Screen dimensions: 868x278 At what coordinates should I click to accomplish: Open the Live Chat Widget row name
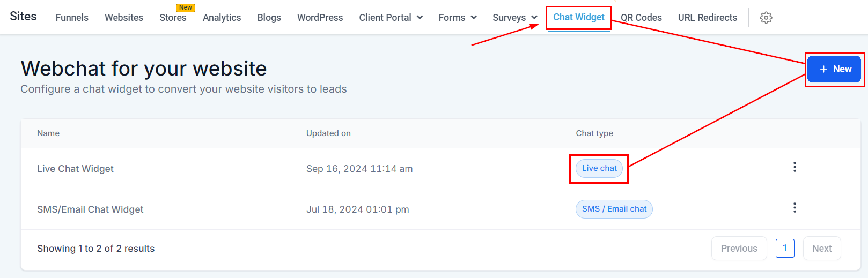point(75,169)
